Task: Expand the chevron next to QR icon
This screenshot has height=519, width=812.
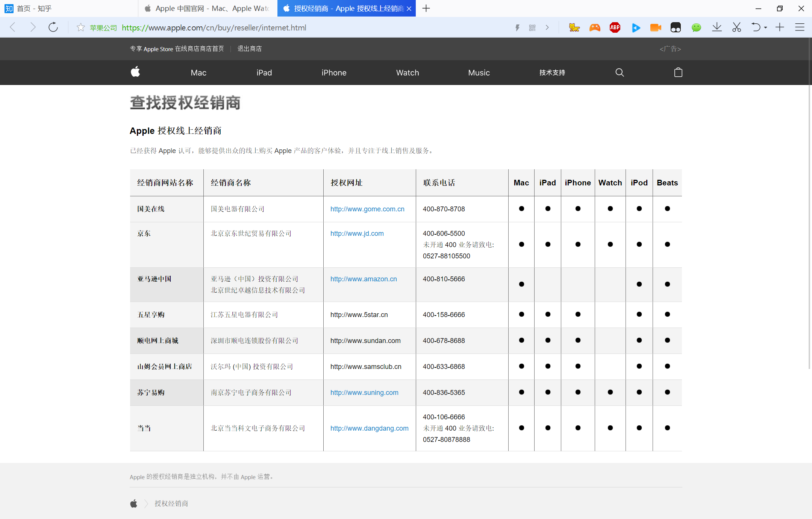Action: [x=547, y=27]
